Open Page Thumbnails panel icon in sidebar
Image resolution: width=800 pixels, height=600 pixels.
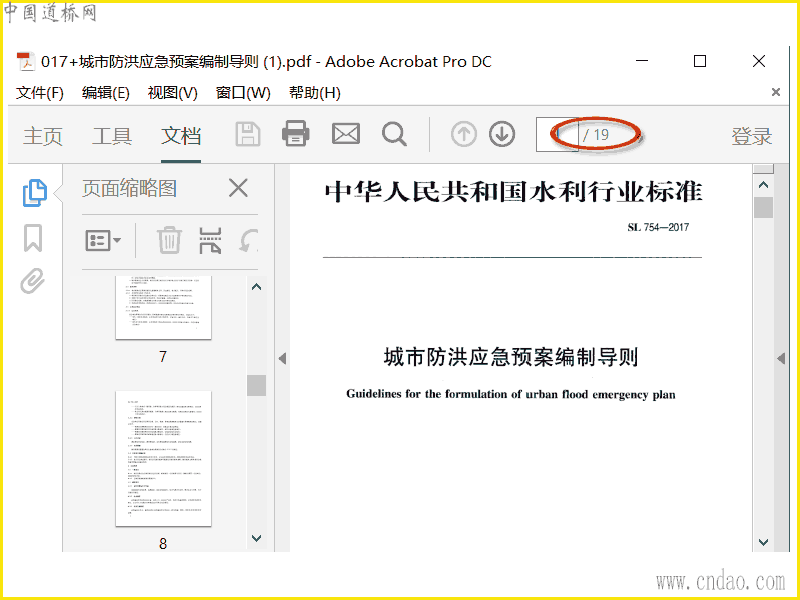point(35,193)
